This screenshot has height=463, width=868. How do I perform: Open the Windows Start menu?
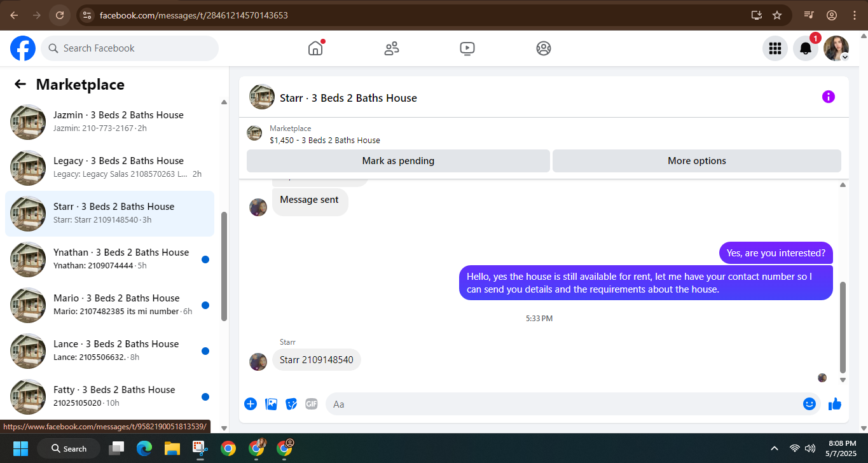click(20, 448)
